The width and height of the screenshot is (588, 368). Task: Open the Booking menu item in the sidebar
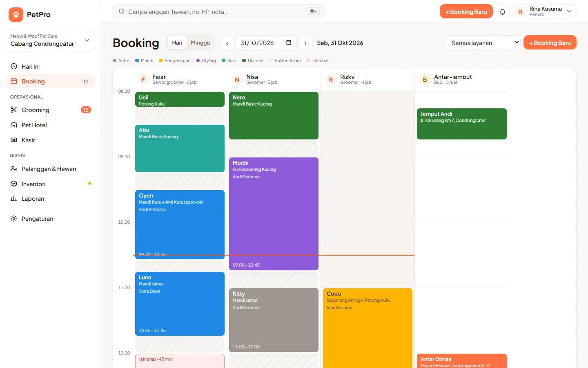click(x=50, y=81)
